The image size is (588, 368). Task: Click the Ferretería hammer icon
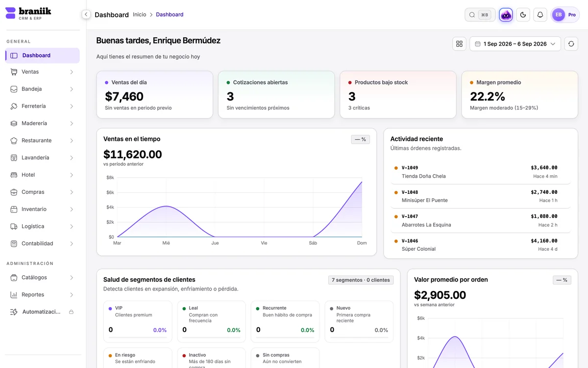14,106
